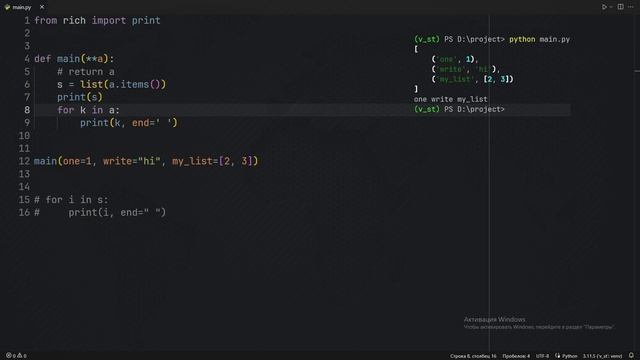Click line number 12 in the gutter
This screenshot has width=640, height=360.
pos(24,161)
